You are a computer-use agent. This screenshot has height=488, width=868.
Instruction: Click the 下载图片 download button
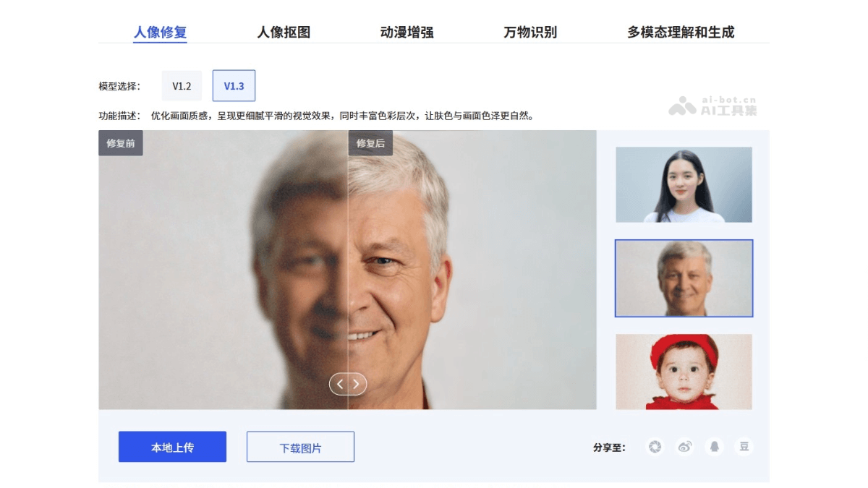pos(300,447)
